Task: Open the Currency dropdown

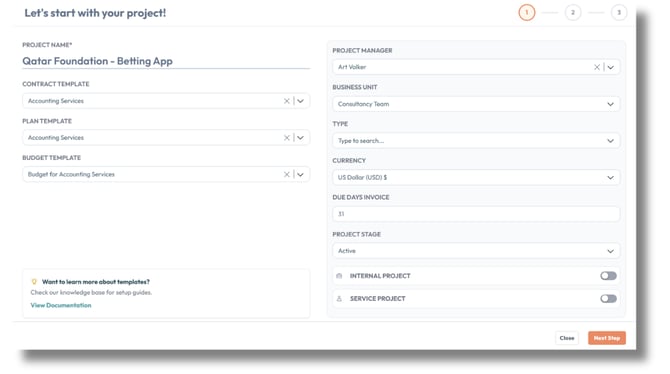Action: click(476, 177)
